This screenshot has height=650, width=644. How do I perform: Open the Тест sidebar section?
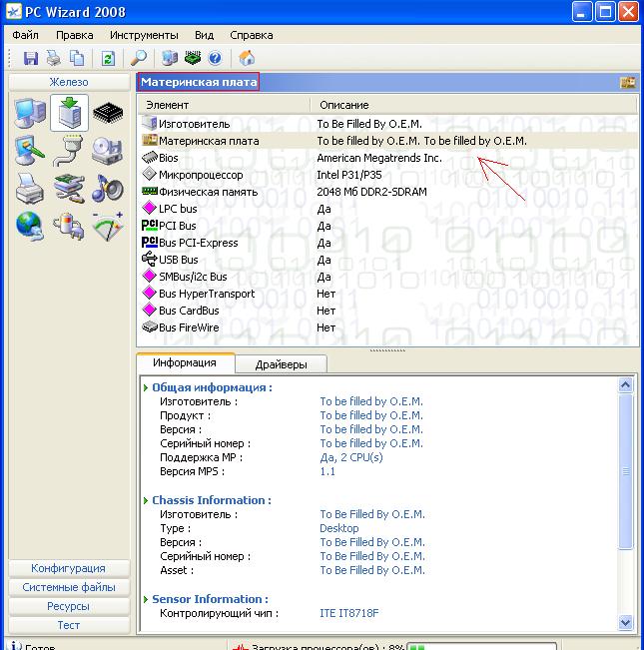68,625
